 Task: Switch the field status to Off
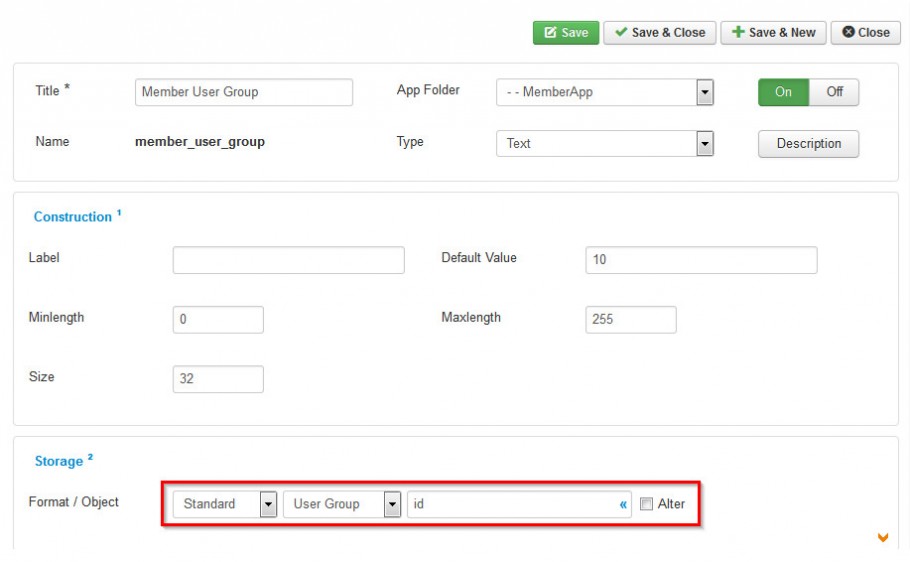(834, 92)
